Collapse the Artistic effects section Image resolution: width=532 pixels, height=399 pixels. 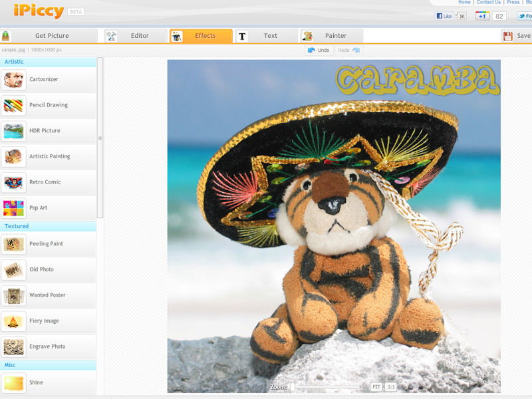tap(48, 62)
